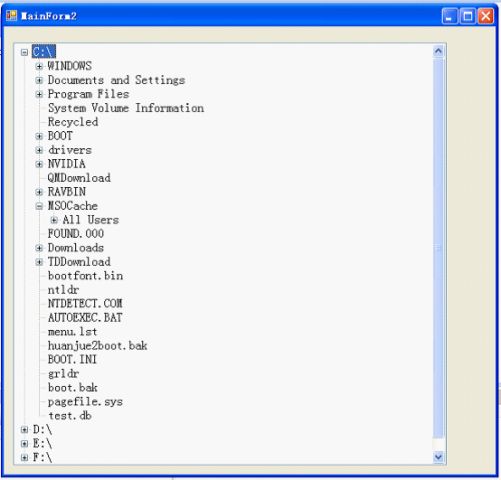
Task: Expand the Program Files node
Action: pyautogui.click(x=39, y=94)
